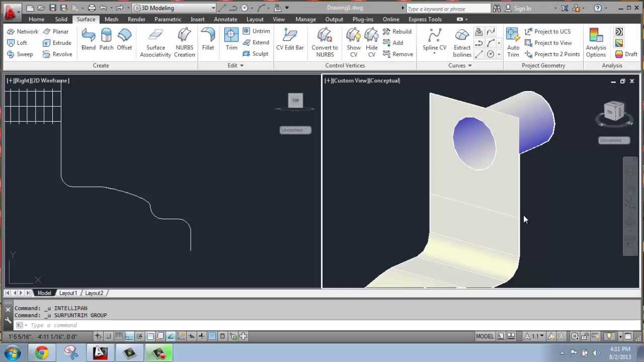The height and width of the screenshot is (362, 644).
Task: Select the Sweep tool
Action: pos(20,54)
